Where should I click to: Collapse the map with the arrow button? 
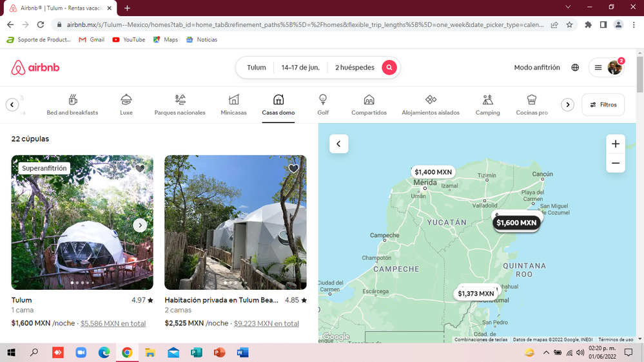[338, 144]
